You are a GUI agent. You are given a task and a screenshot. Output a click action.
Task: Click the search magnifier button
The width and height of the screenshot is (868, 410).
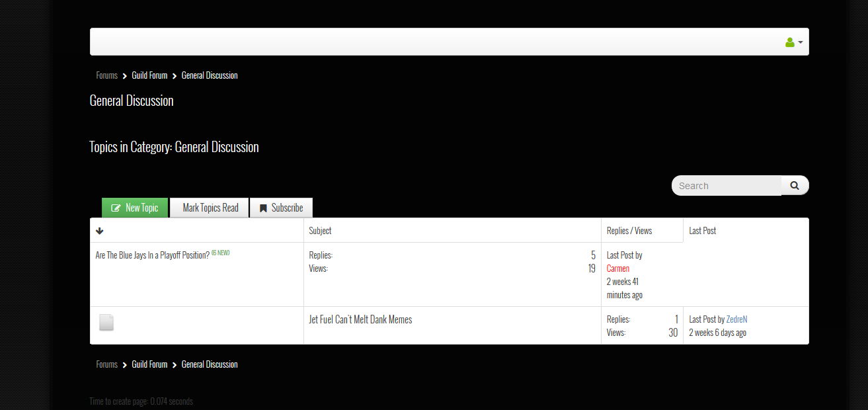[x=795, y=186]
